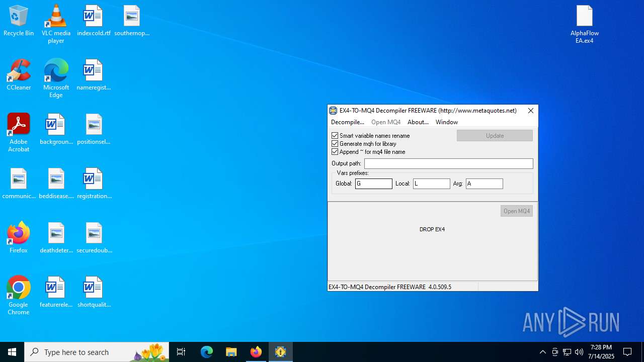This screenshot has height=362, width=644.
Task: Open the Decompile... menu
Action: tap(348, 122)
